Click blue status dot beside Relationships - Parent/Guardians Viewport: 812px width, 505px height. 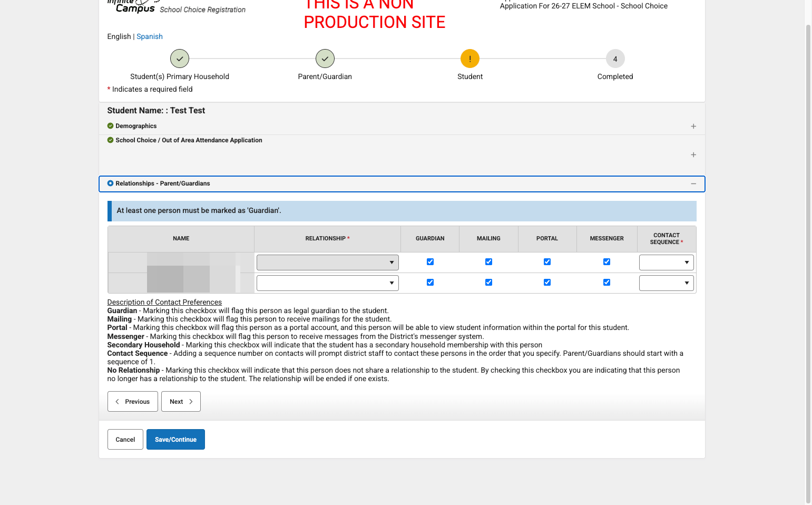110,183
